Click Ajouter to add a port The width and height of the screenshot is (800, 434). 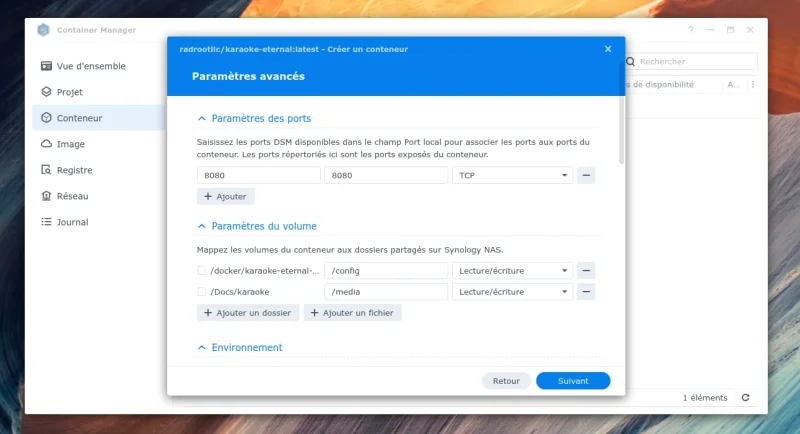(x=226, y=196)
